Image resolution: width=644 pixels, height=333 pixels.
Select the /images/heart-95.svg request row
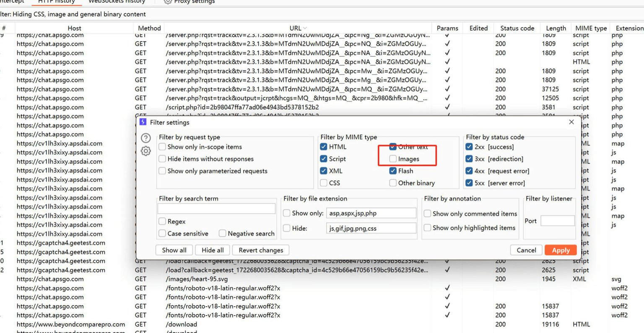[x=322, y=279]
